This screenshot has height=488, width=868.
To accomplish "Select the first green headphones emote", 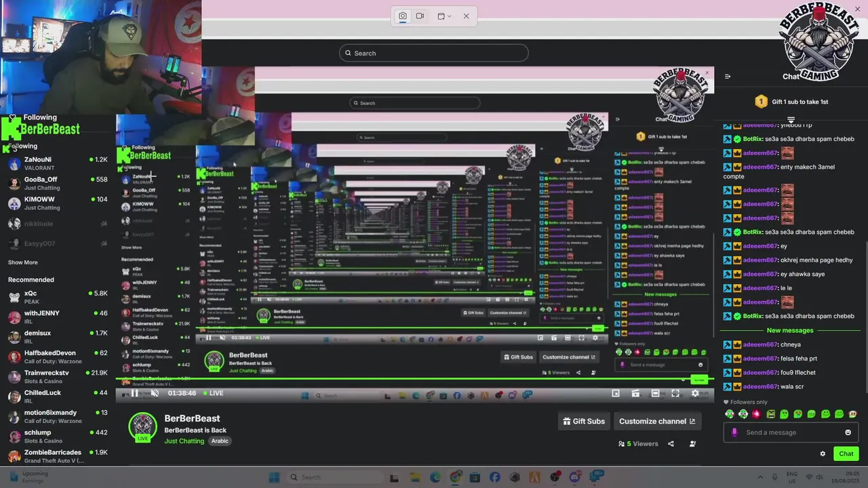I will click(x=730, y=414).
